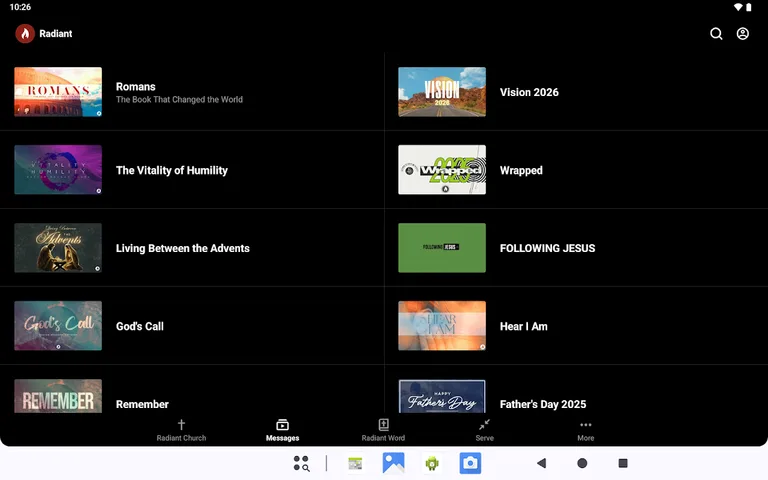
Task: Open the Hear I Am series
Action: pos(523,326)
